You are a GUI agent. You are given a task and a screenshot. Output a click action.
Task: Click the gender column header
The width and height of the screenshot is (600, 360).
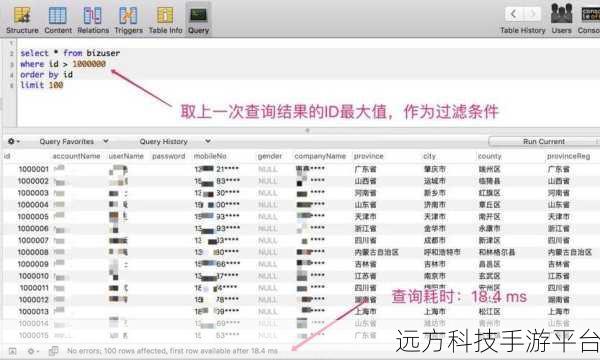270,156
